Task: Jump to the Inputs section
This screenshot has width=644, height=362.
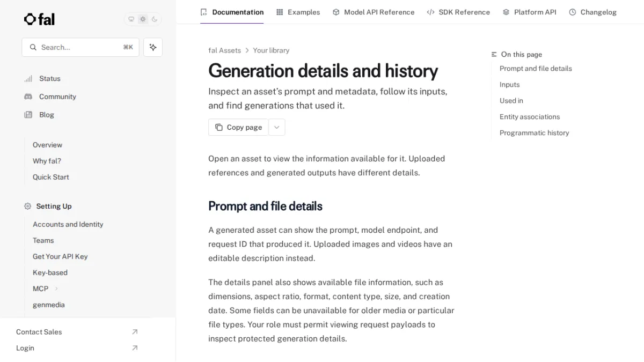Action: [509, 85]
